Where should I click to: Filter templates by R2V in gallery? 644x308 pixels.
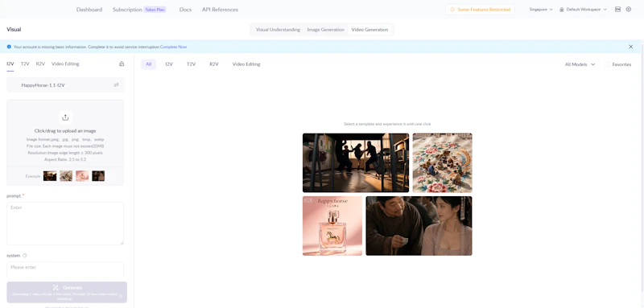point(213,64)
